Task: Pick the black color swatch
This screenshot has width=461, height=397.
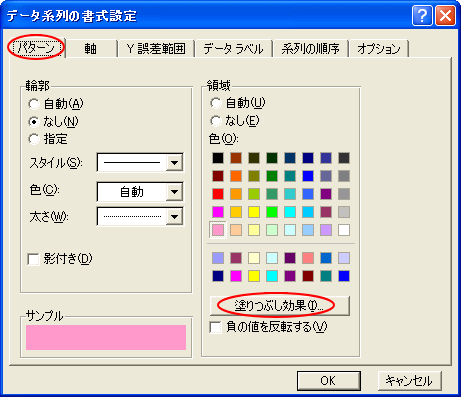Action: [x=218, y=158]
